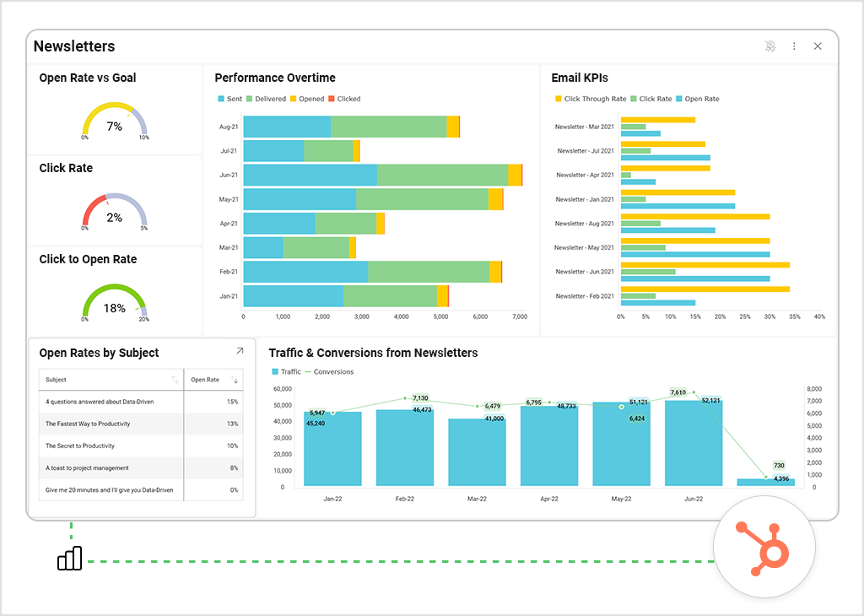Click the crossed-out badge icon in the header
Image resolution: width=864 pixels, height=616 pixels.
[x=770, y=46]
